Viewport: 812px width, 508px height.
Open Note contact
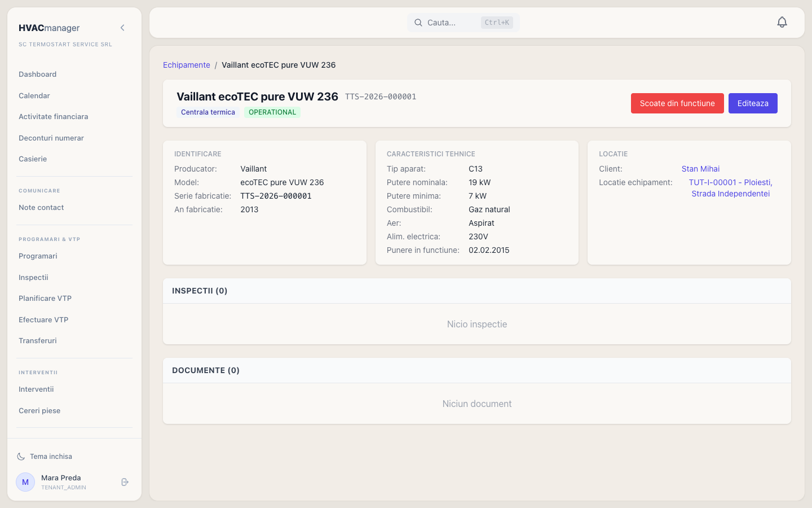tap(41, 208)
